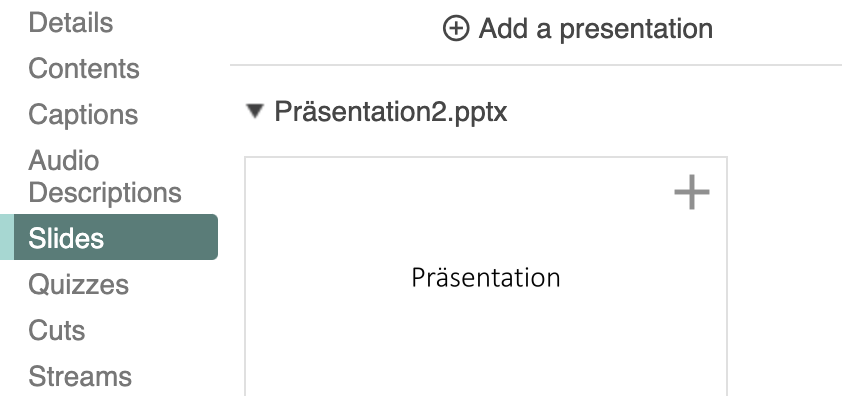Open the Quizzes section
This screenshot has width=842, height=396.
coord(78,284)
